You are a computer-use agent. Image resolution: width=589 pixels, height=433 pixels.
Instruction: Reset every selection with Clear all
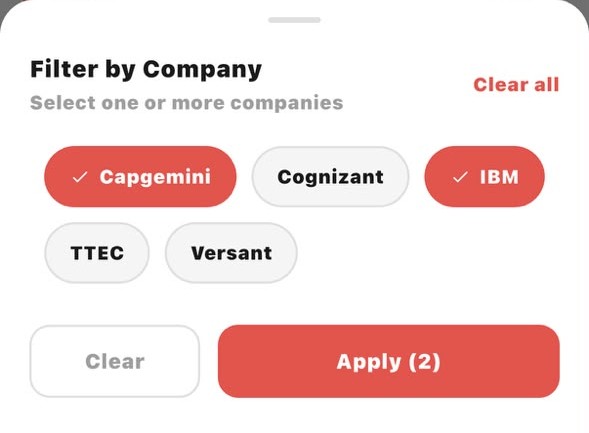(516, 84)
